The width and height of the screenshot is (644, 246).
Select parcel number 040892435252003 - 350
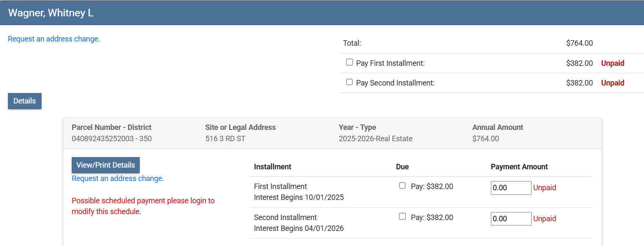[112, 139]
